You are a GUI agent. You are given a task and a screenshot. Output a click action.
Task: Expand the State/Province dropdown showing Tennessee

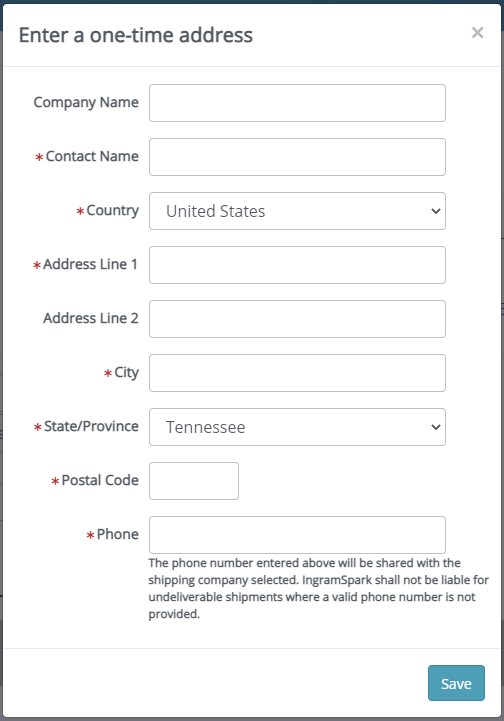297,427
